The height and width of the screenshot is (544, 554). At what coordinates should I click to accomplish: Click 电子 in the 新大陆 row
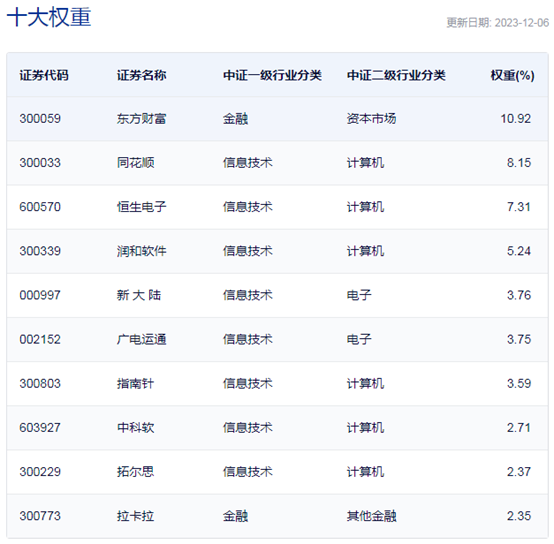359,295
